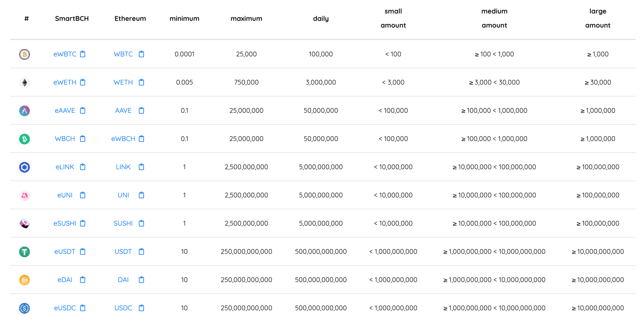The height and width of the screenshot is (321, 644).
Task: Click clipboard icon next to eSUSHI
Action: 83,223
